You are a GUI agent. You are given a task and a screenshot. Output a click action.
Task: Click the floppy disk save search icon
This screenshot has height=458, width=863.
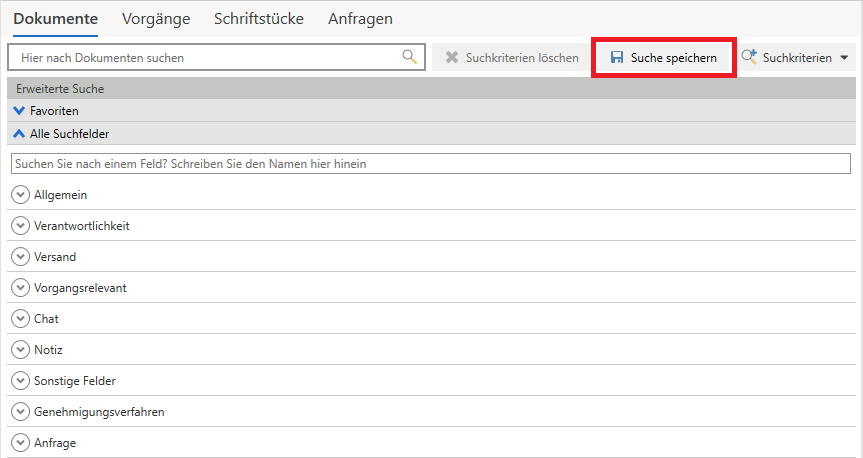pyautogui.click(x=617, y=58)
